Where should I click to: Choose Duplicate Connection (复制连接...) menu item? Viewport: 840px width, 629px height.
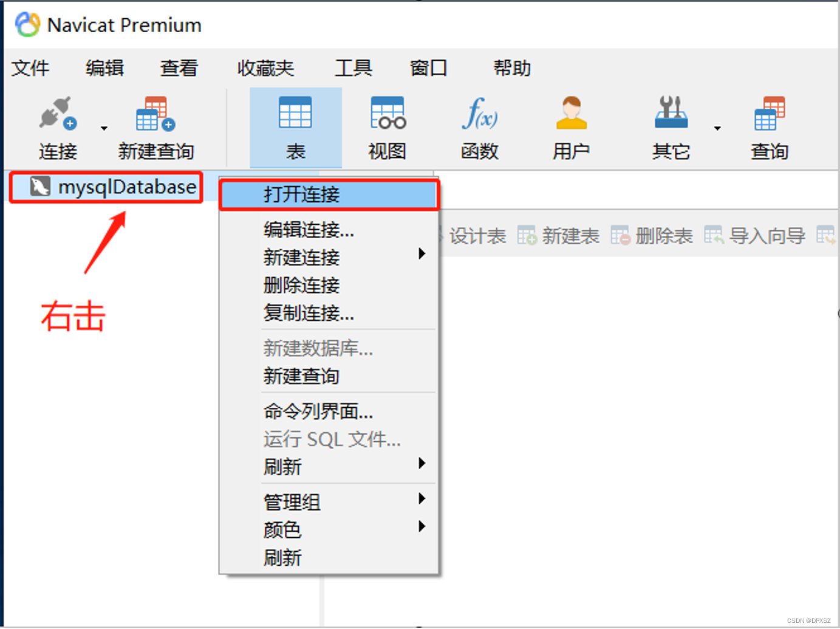(x=329, y=313)
